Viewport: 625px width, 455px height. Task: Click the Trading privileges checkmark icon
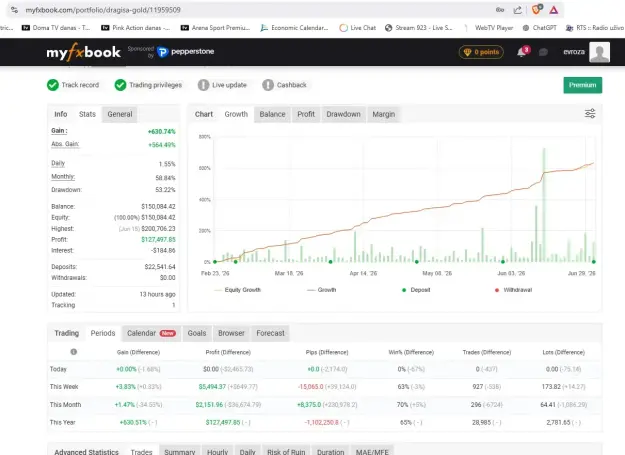120,85
